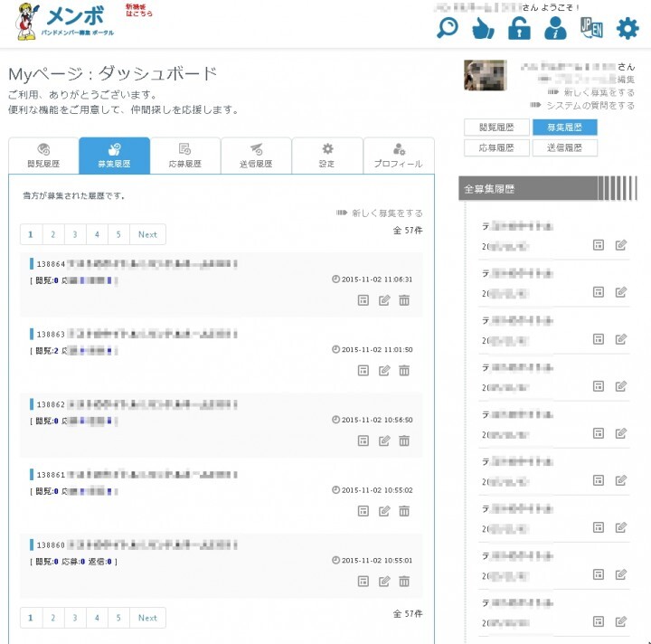Switch to the 閲覧履歴 main tab
The width and height of the screenshot is (651, 644).
tap(43, 156)
